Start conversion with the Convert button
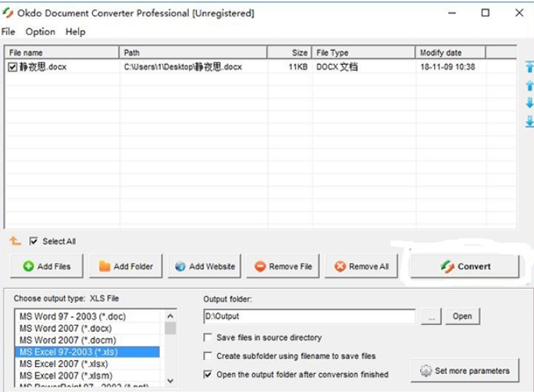 pyautogui.click(x=465, y=266)
